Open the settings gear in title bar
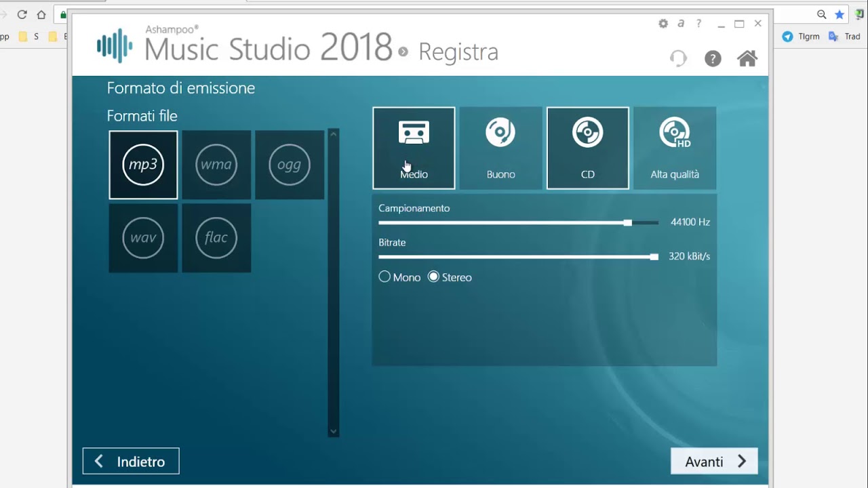The width and height of the screenshot is (868, 488). click(663, 24)
